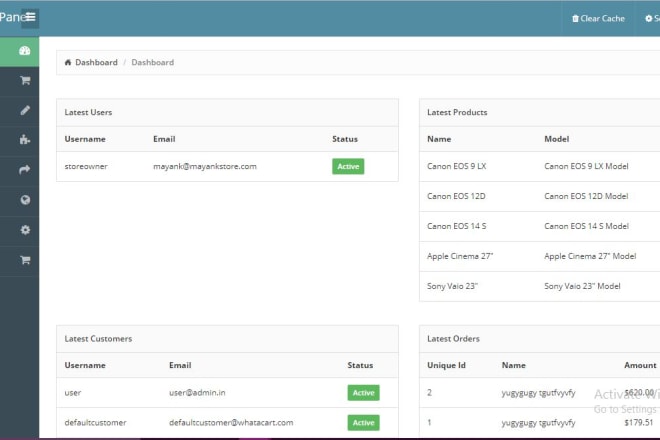Select Canon EOS 12D Model cell
The height and width of the screenshot is (440, 660).
tap(586, 196)
